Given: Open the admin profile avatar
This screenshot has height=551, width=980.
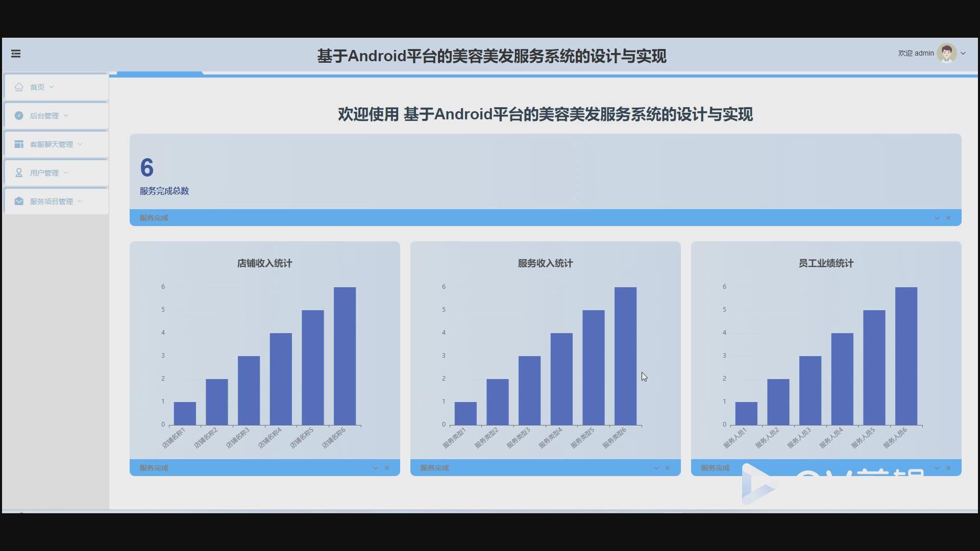Looking at the screenshot, I should (x=947, y=53).
